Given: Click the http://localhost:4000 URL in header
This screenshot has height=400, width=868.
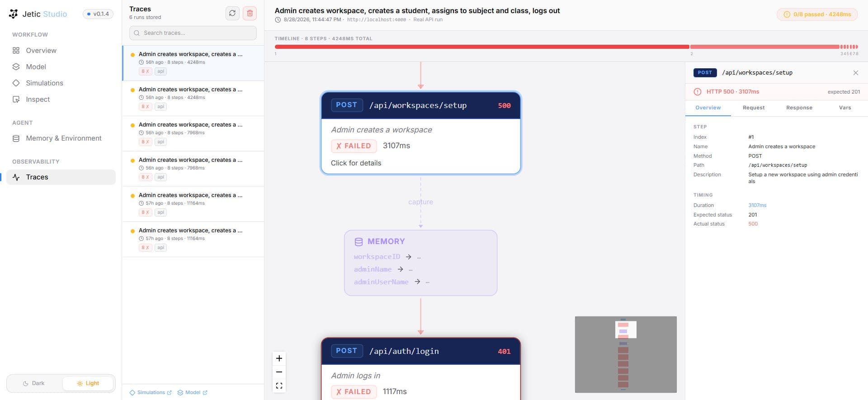Looking at the screenshot, I should pyautogui.click(x=376, y=19).
